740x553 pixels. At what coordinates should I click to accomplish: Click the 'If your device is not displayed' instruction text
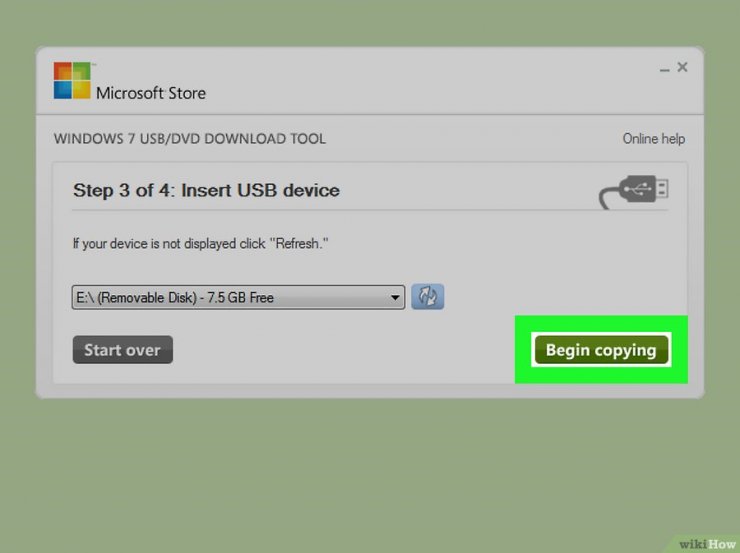tap(201, 243)
